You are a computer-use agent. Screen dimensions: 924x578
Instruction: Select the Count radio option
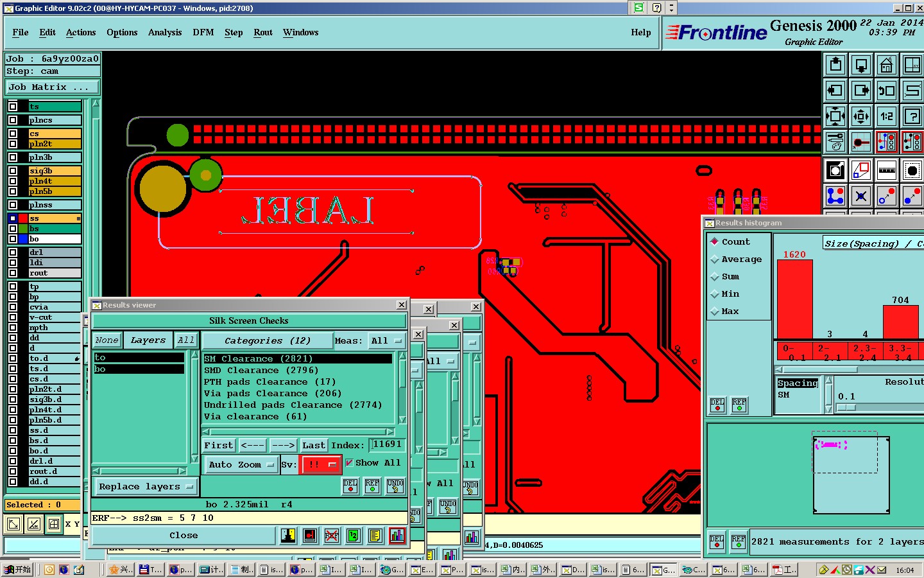(x=714, y=241)
